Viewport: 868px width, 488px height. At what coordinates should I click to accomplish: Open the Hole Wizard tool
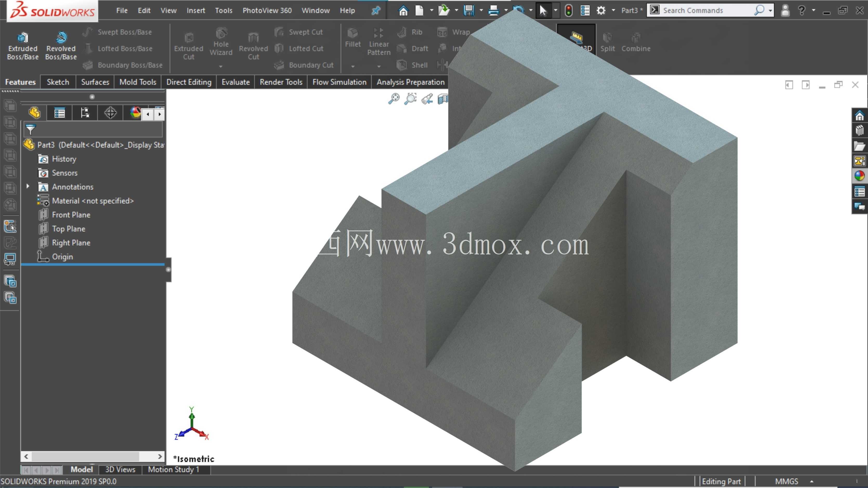(x=221, y=41)
